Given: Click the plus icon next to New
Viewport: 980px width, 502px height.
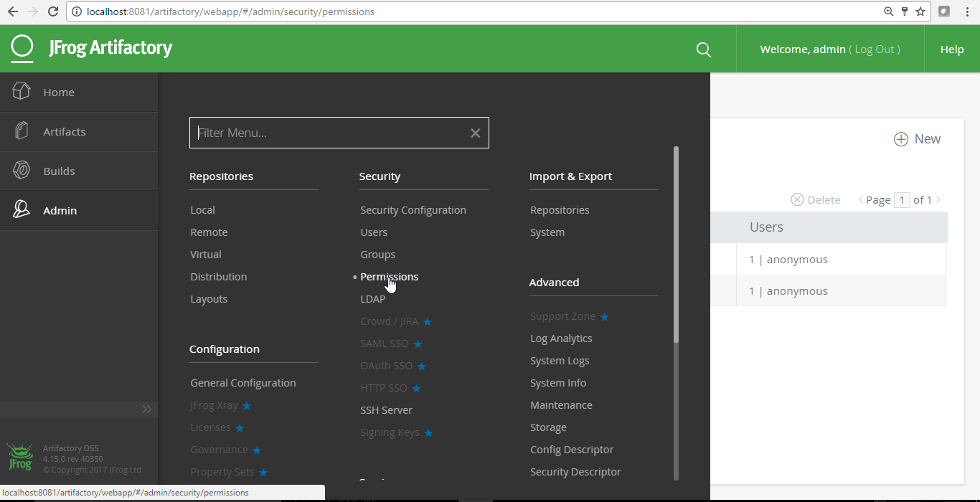Looking at the screenshot, I should point(900,139).
